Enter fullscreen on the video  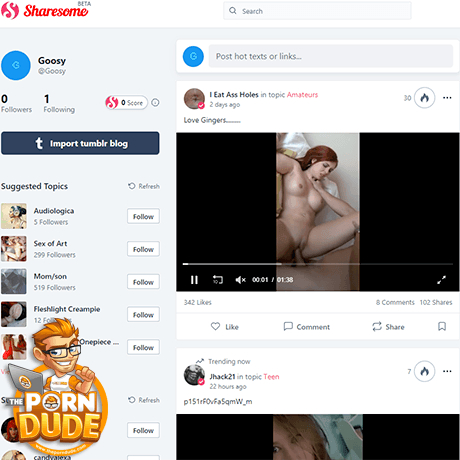coord(441,280)
